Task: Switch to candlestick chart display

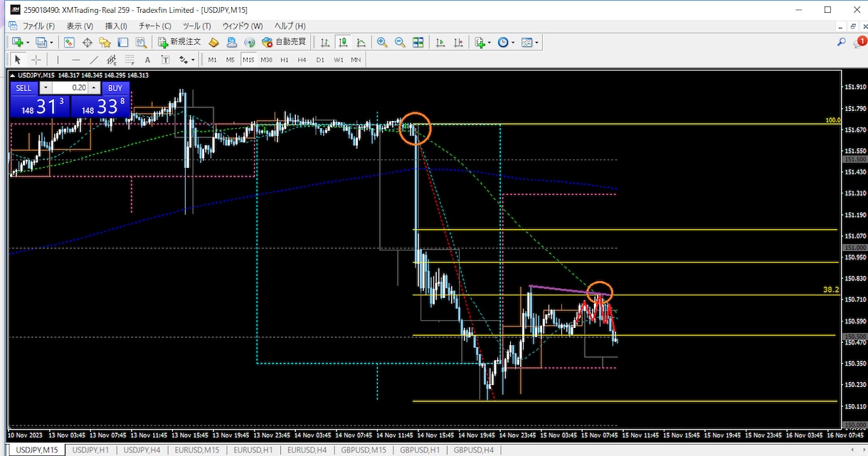Action: pos(343,43)
